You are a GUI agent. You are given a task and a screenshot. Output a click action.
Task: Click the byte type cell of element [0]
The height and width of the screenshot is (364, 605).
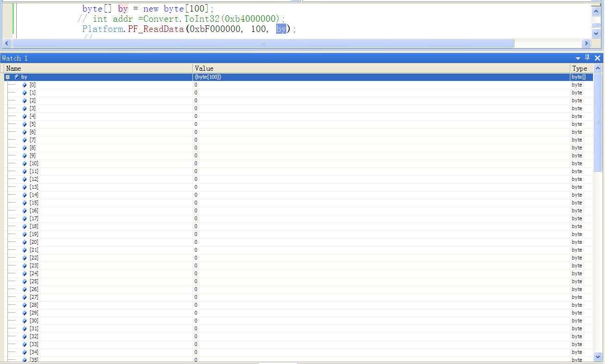tap(581, 85)
